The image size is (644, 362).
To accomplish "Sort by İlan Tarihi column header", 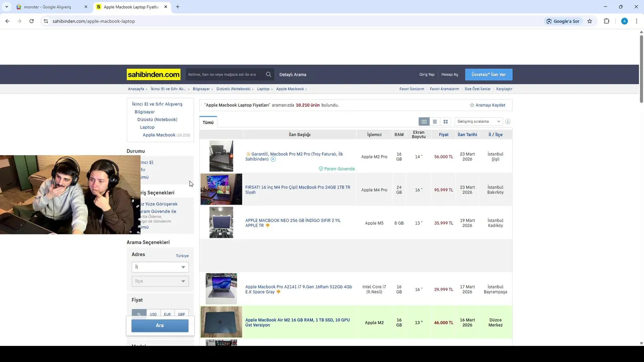I will [x=467, y=135].
